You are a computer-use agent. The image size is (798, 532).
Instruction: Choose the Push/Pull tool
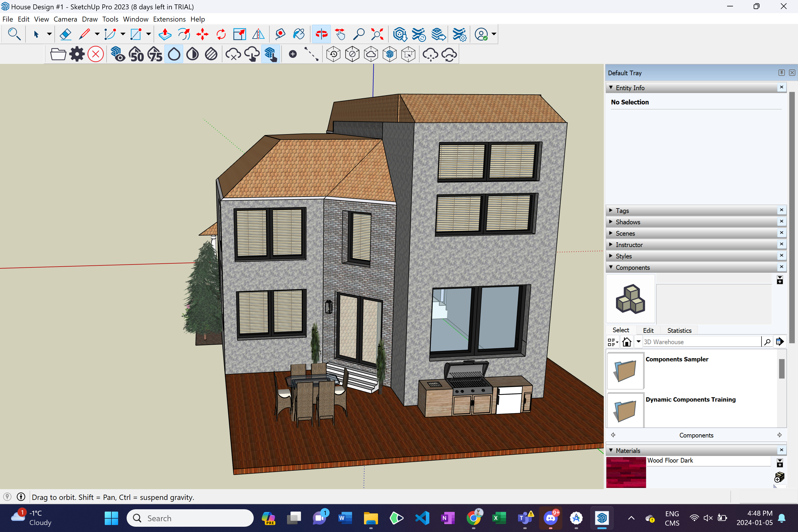pos(165,34)
